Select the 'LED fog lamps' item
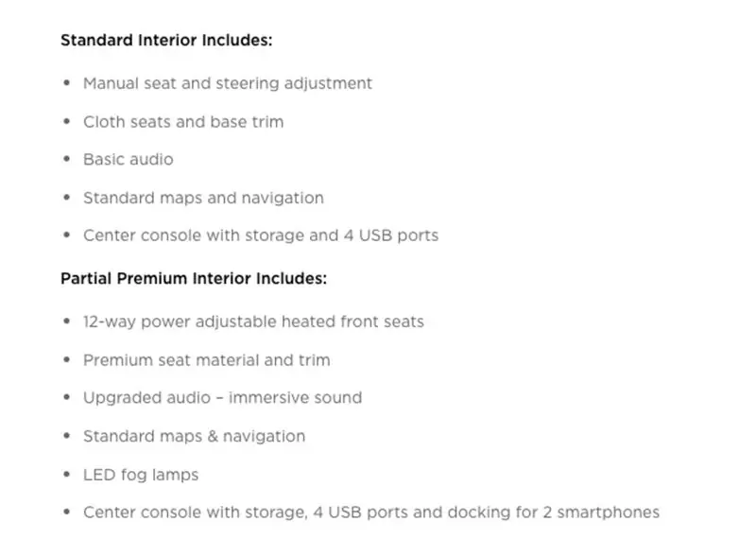 click(x=141, y=475)
